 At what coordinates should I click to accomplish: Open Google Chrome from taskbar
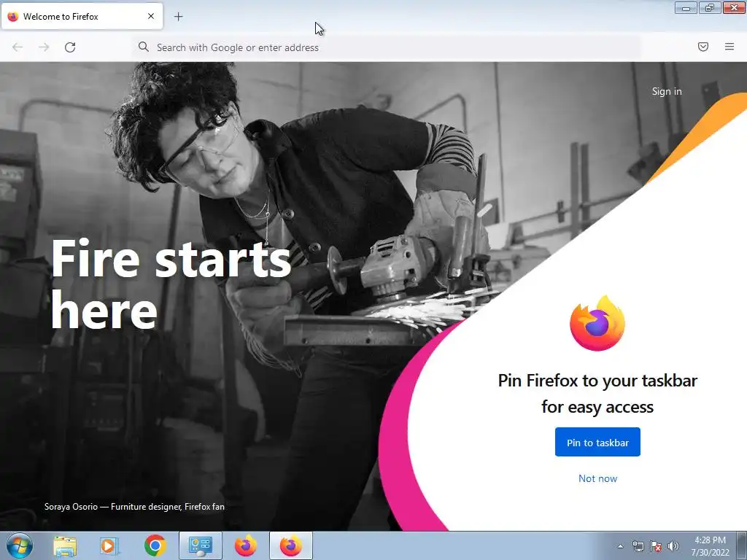tap(155, 546)
